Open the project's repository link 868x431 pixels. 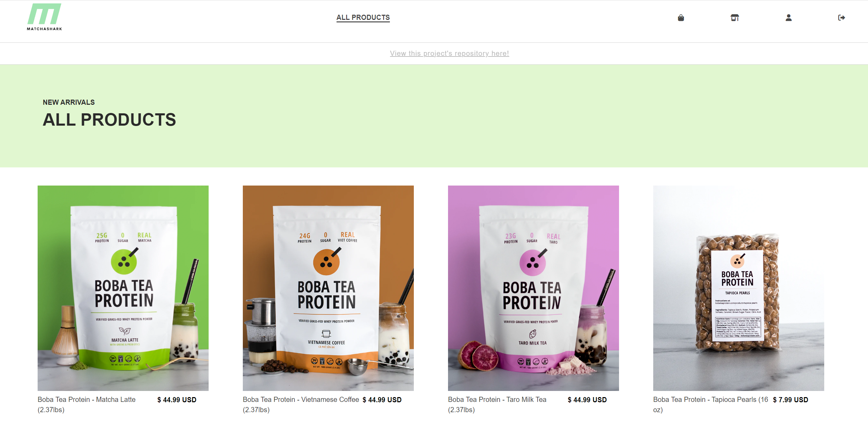click(449, 53)
